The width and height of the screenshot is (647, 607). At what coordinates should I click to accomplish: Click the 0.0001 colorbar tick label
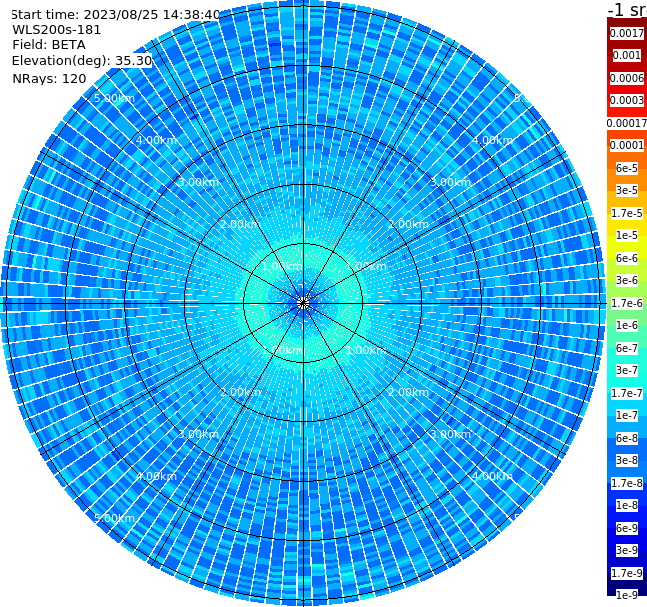(x=627, y=145)
